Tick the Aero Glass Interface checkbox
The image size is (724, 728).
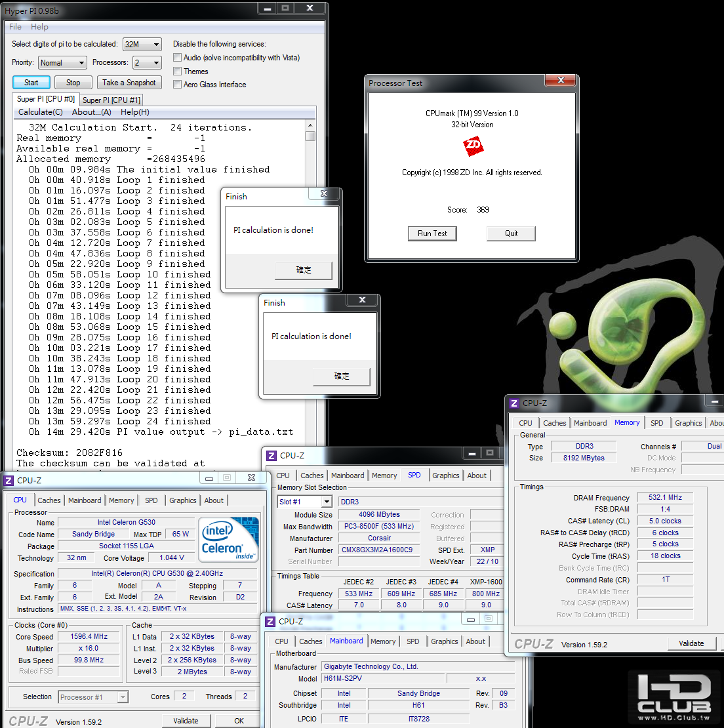[x=177, y=84]
